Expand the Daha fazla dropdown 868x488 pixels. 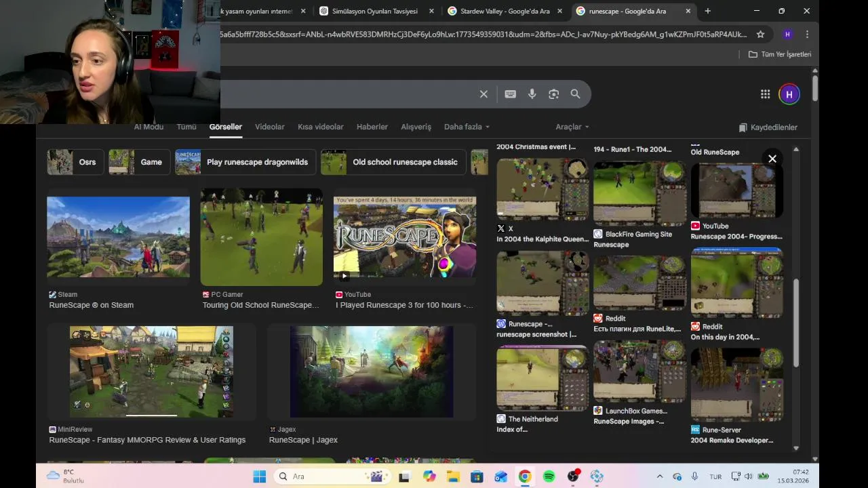coord(467,127)
